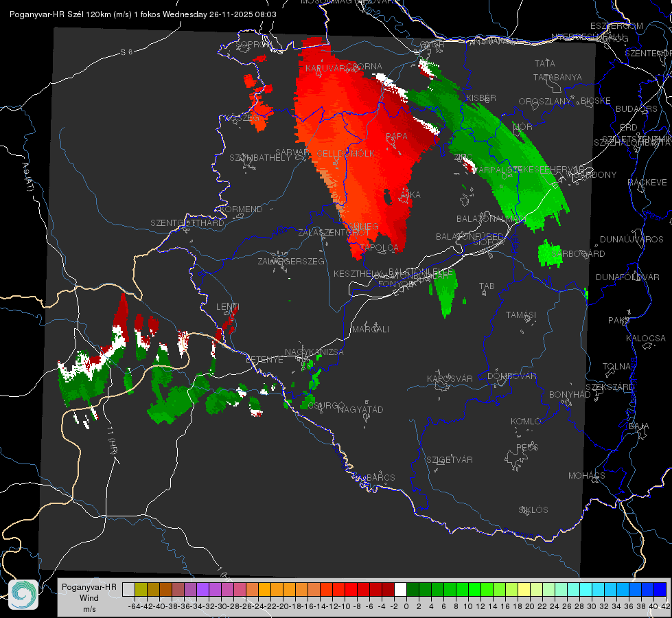Click the NAGYATAD town label
Screen dimensions: 672x618
[360, 409]
